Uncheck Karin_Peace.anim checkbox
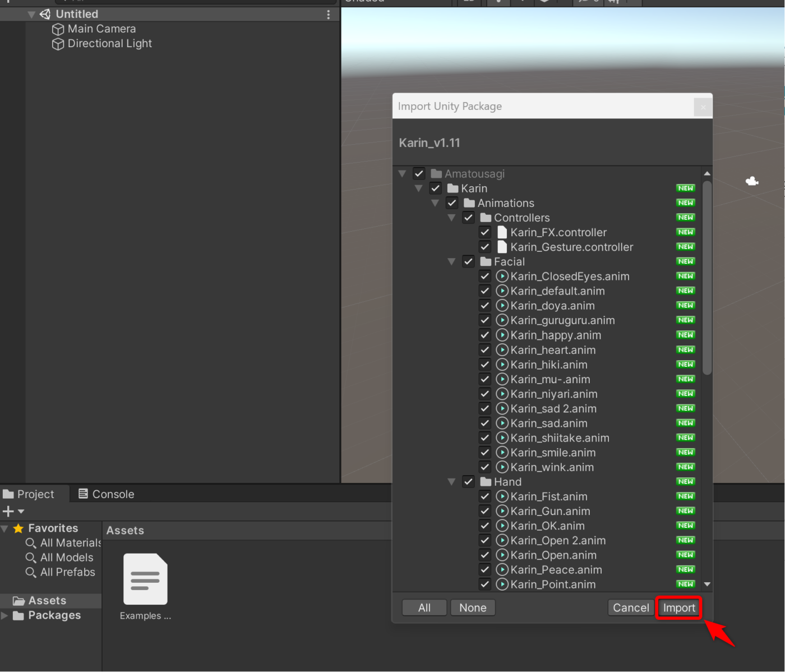 click(x=485, y=569)
